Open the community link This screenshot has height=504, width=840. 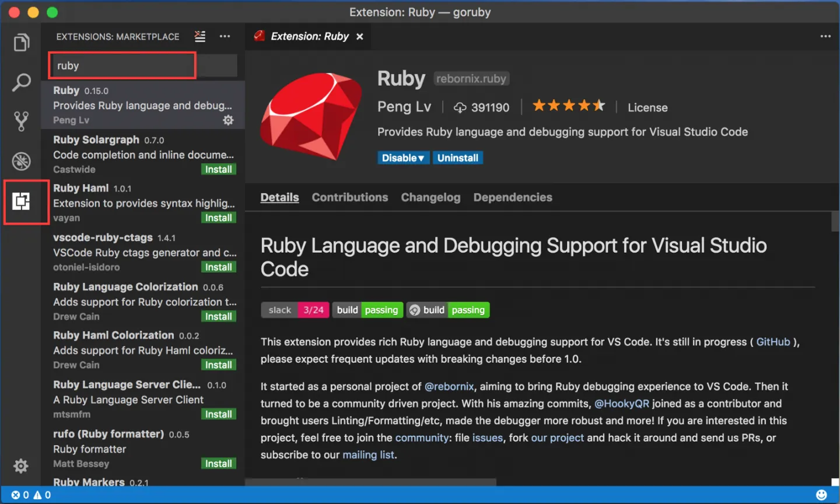[422, 437]
